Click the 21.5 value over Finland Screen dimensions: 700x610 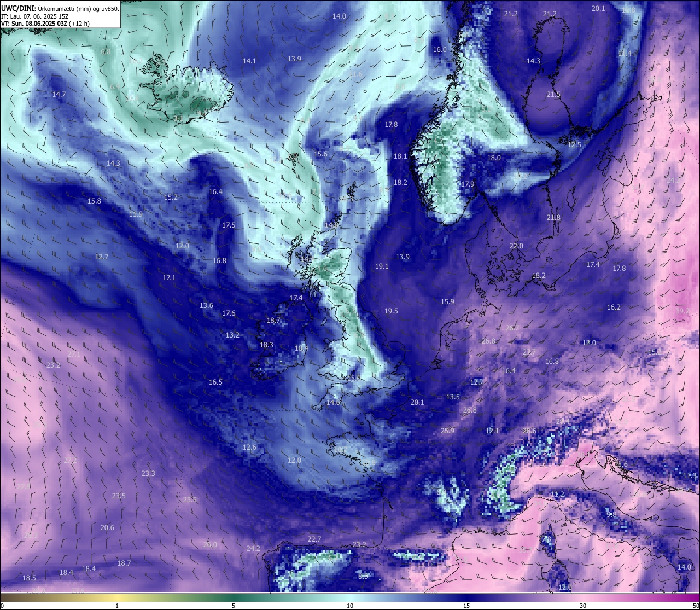pyautogui.click(x=553, y=95)
